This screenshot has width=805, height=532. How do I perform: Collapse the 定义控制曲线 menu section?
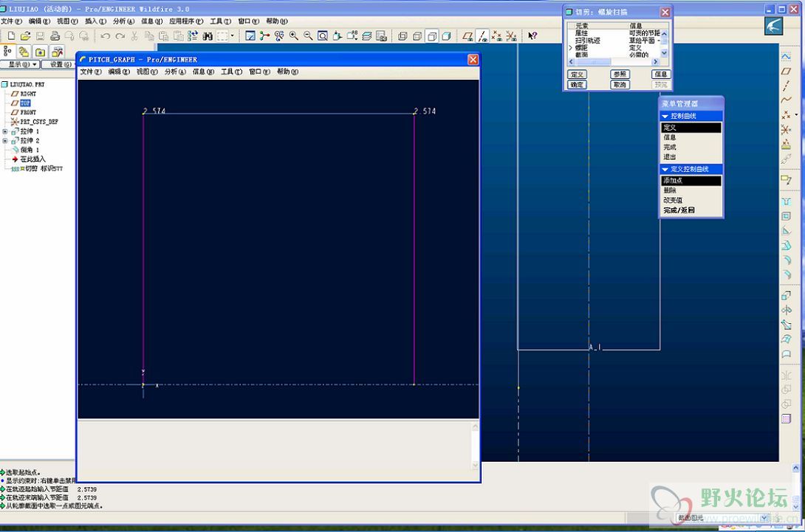tap(665, 169)
